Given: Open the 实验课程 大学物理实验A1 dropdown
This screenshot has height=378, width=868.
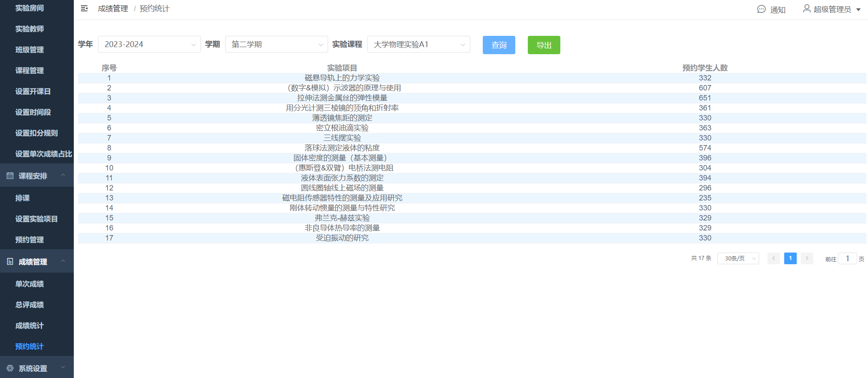Looking at the screenshot, I should click(x=419, y=44).
